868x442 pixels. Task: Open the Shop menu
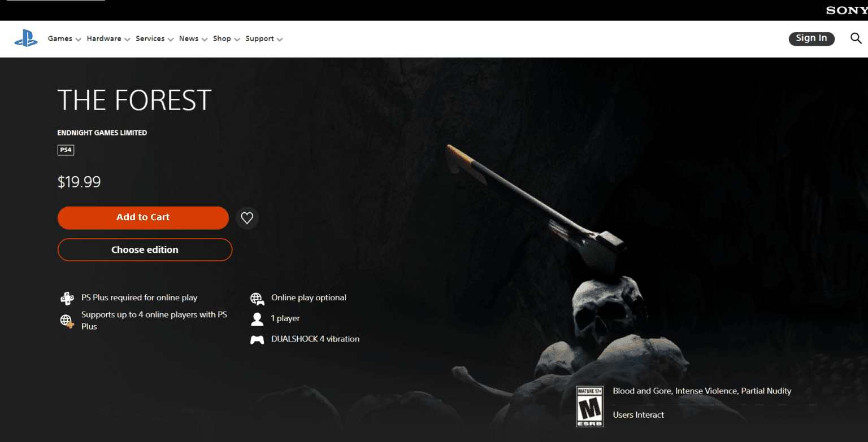[223, 38]
